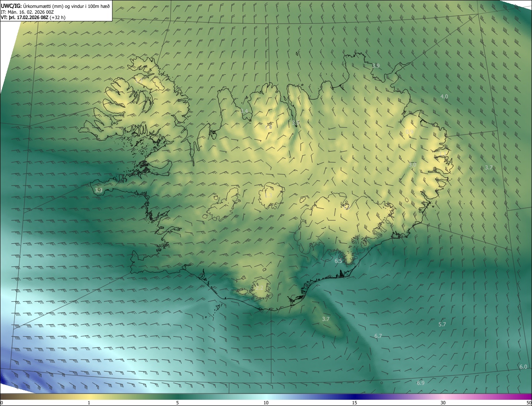Screen dimensions: 532x406
Task: Select the 3.0 value label
Action: (412, 165)
